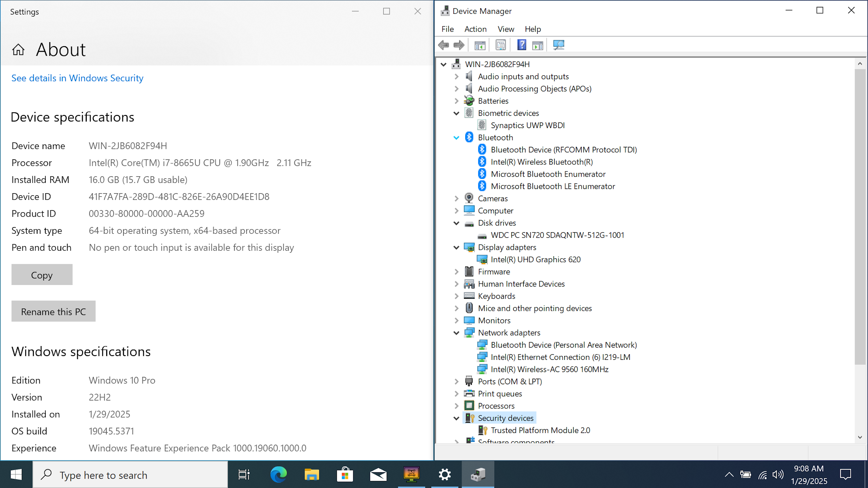Open the Mail app from taskbar
Screen dimensions: 868x488
coord(378,475)
